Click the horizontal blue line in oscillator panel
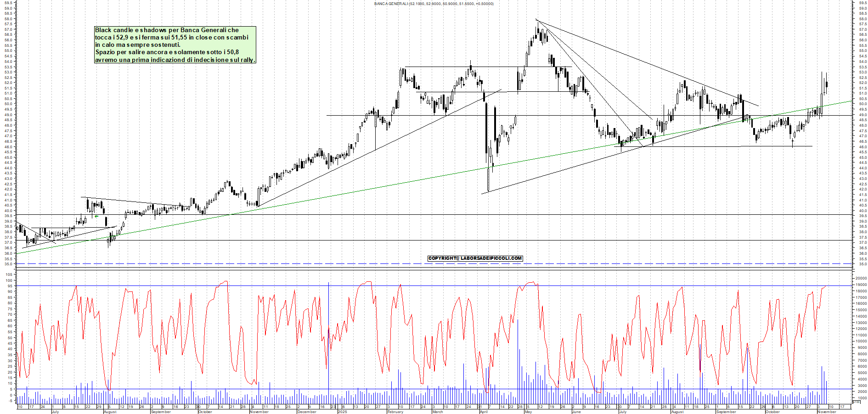868x414 pixels. (413, 286)
